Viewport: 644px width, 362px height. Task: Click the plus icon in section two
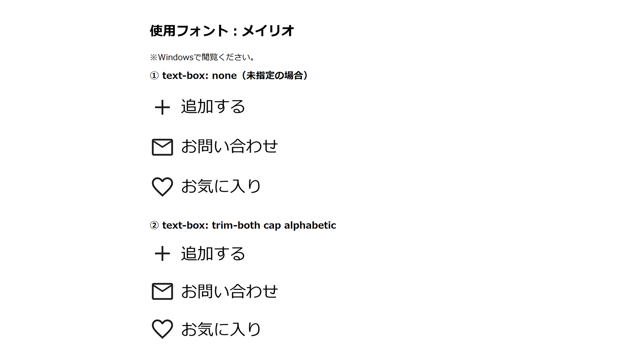(161, 253)
